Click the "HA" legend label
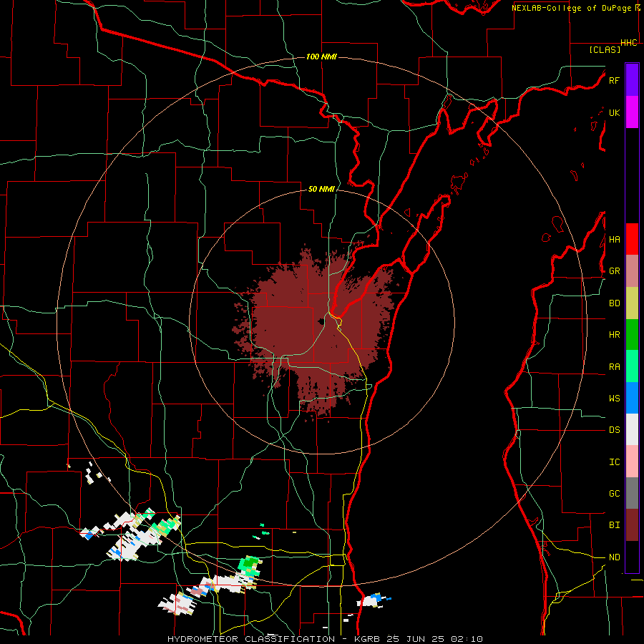 (615, 240)
